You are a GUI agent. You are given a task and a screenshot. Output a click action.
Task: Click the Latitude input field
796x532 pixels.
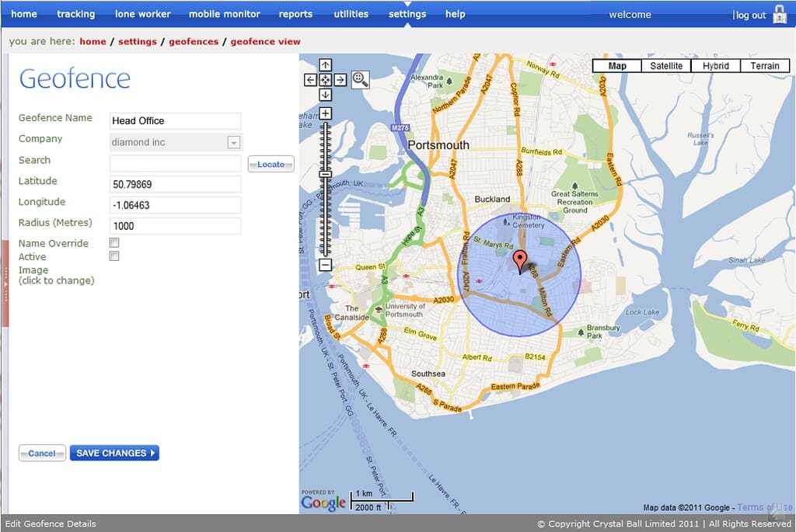(x=175, y=184)
